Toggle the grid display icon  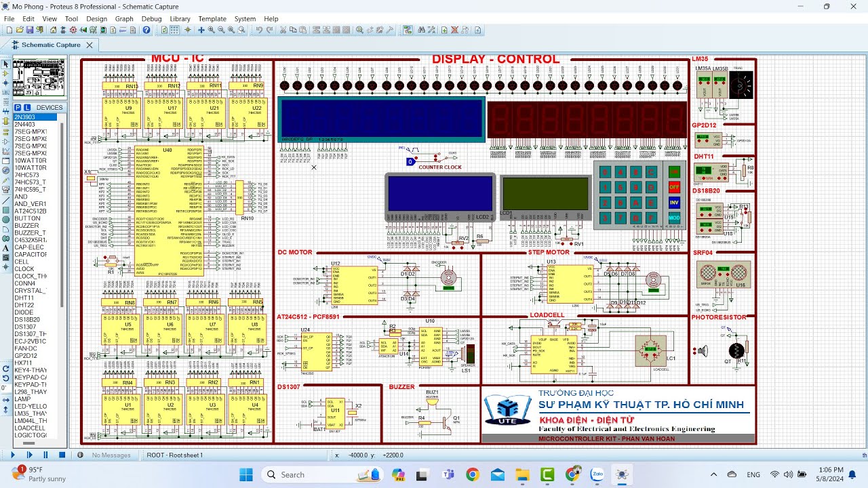click(x=175, y=30)
